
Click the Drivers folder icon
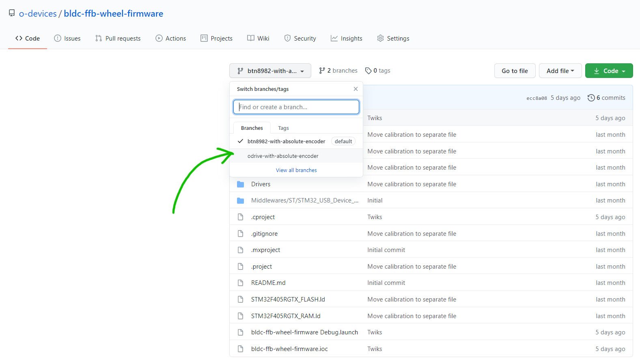coord(240,184)
